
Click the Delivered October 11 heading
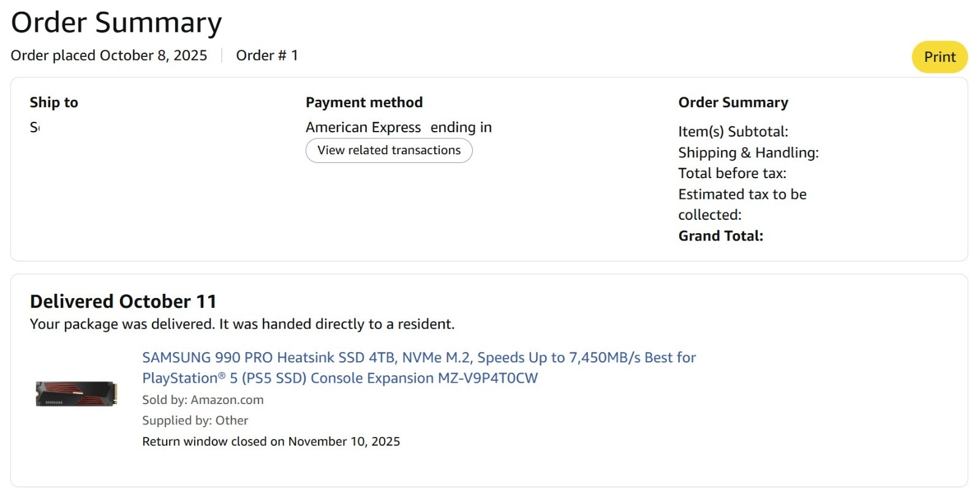(x=123, y=301)
